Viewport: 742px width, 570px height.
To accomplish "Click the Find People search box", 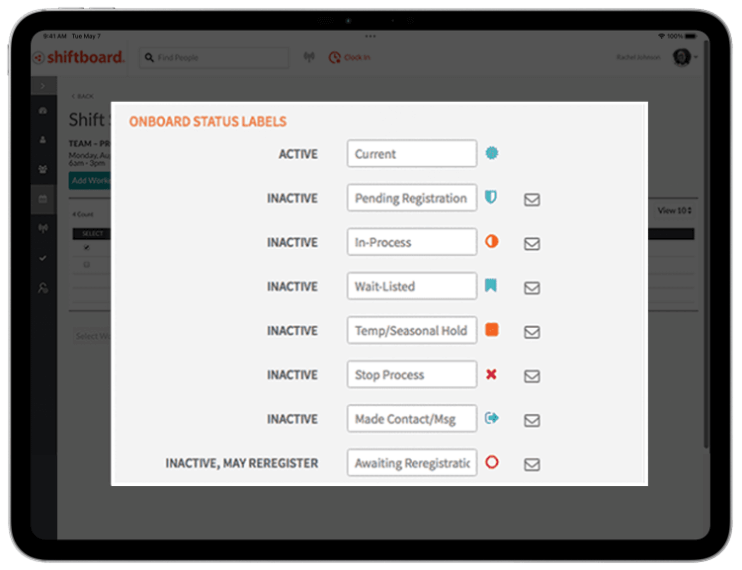I will pyautogui.click(x=214, y=57).
